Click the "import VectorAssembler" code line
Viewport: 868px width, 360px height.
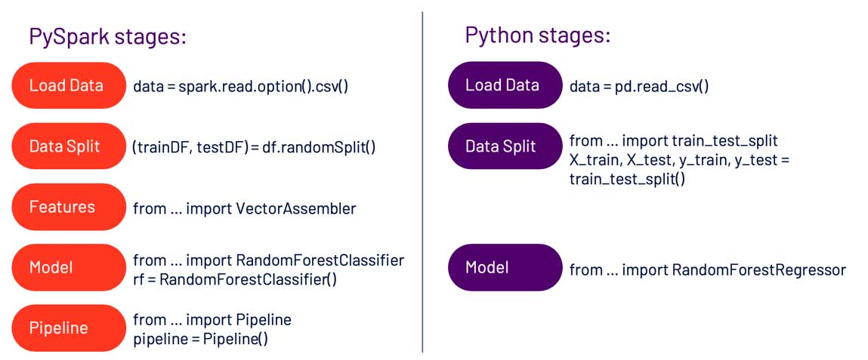click(244, 208)
